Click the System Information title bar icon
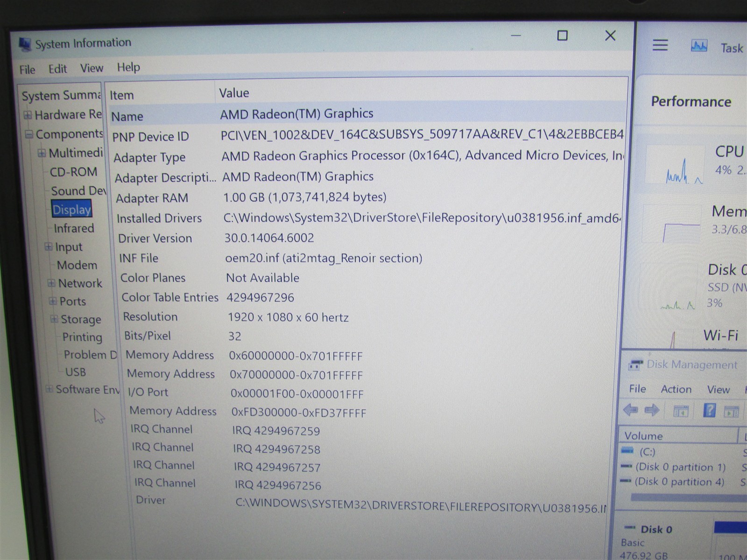747x560 pixels. coord(25,45)
